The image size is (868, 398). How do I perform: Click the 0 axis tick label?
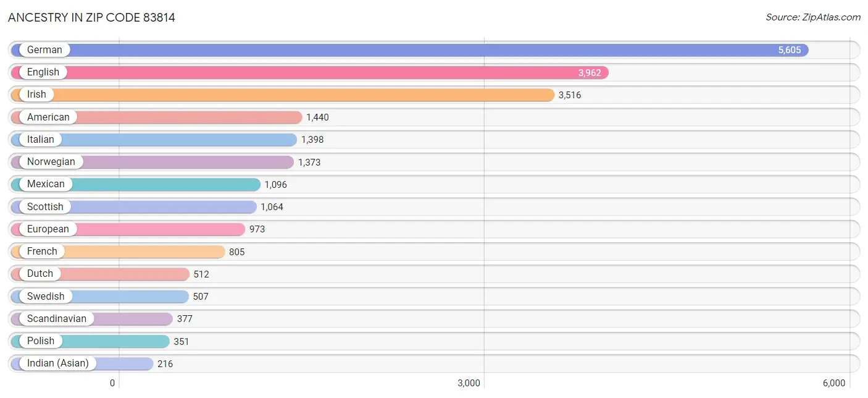point(112,383)
